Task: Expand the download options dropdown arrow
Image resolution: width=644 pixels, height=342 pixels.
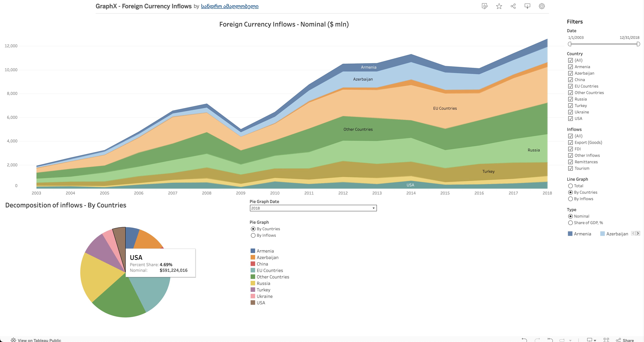Action: [x=595, y=340]
